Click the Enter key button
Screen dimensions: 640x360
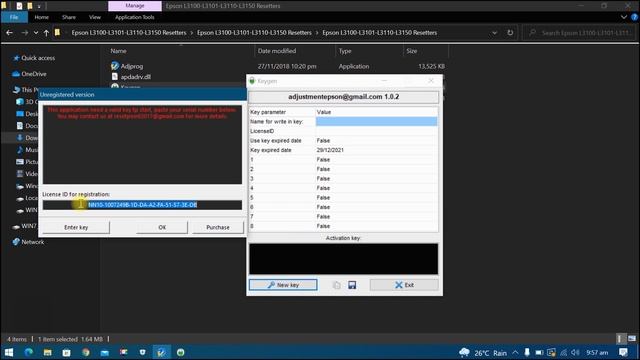point(76,227)
